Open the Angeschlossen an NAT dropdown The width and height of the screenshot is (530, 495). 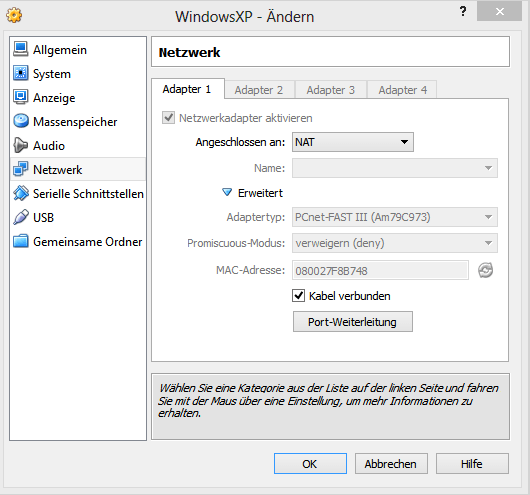(353, 142)
